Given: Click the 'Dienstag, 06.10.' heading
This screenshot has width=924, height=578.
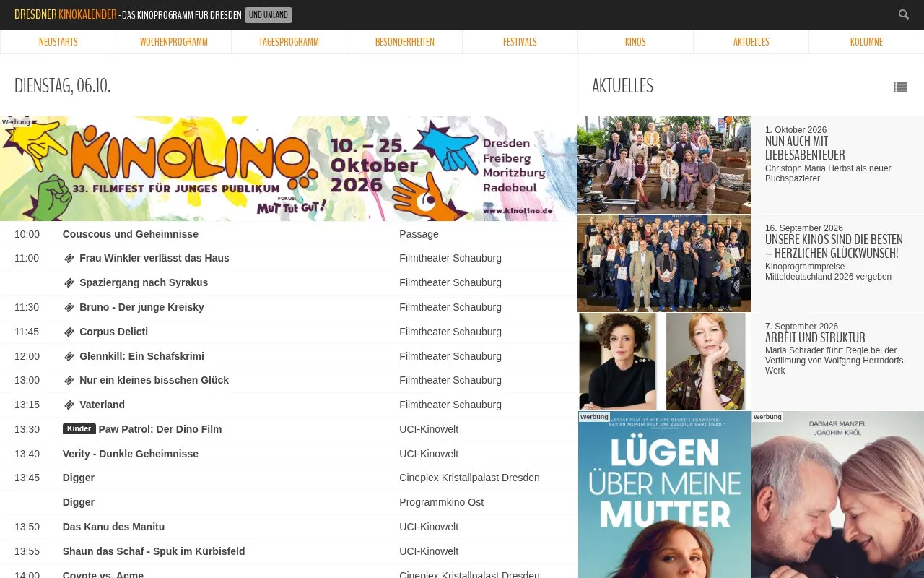Looking at the screenshot, I should coord(62,86).
